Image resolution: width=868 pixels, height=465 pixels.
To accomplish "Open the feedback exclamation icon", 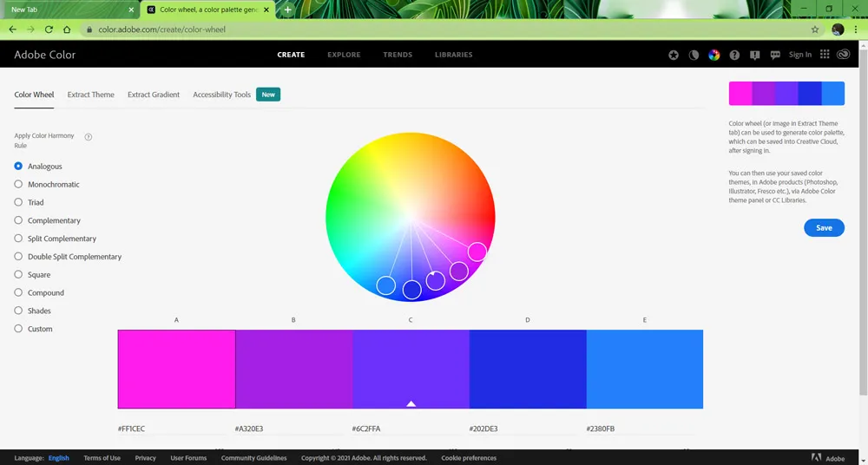I will pos(754,55).
